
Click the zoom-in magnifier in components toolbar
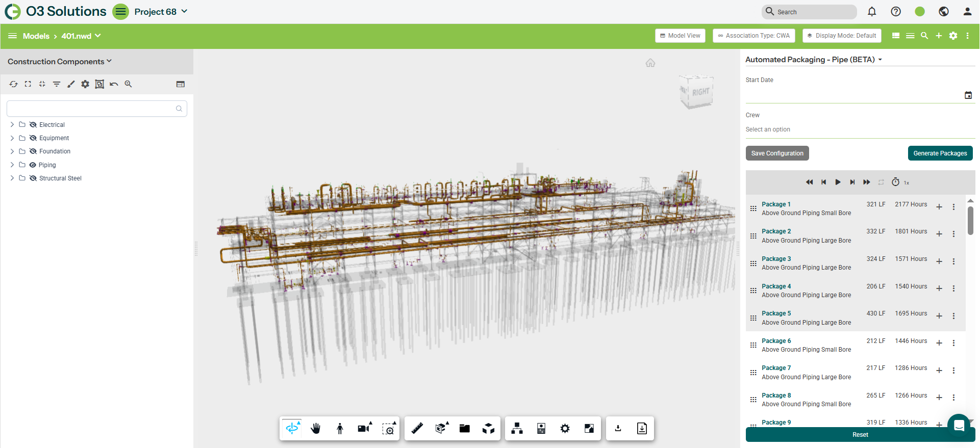[x=128, y=84]
